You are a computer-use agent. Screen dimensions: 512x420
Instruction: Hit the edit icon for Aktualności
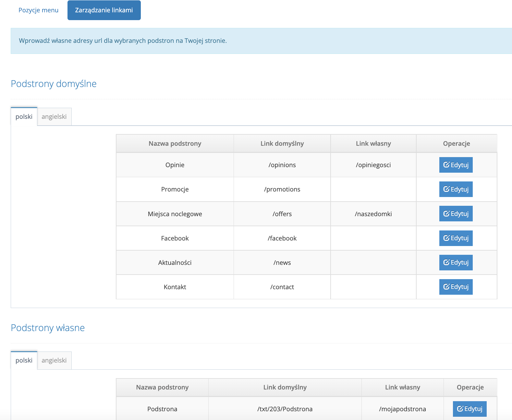pos(446,263)
